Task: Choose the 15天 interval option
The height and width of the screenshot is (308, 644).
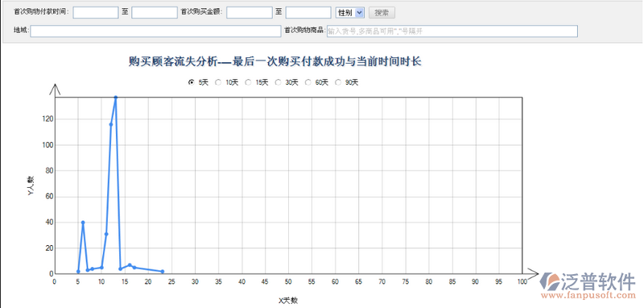Action: [248, 82]
